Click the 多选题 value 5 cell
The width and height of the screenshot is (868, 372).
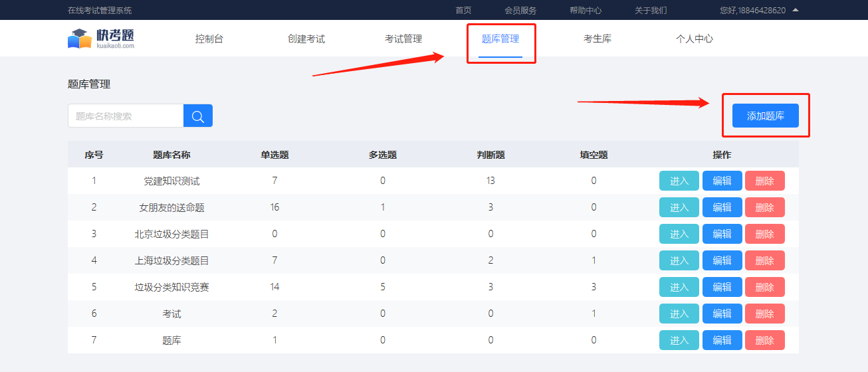click(x=383, y=287)
